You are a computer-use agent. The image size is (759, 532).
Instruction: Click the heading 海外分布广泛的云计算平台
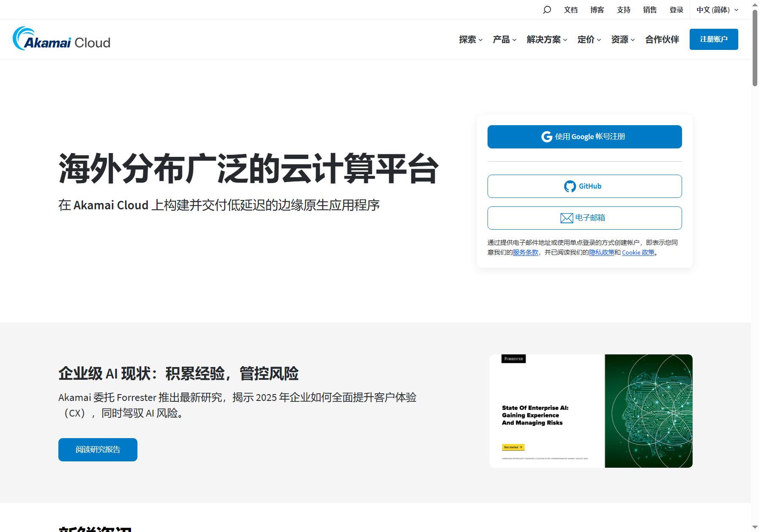tap(248, 169)
